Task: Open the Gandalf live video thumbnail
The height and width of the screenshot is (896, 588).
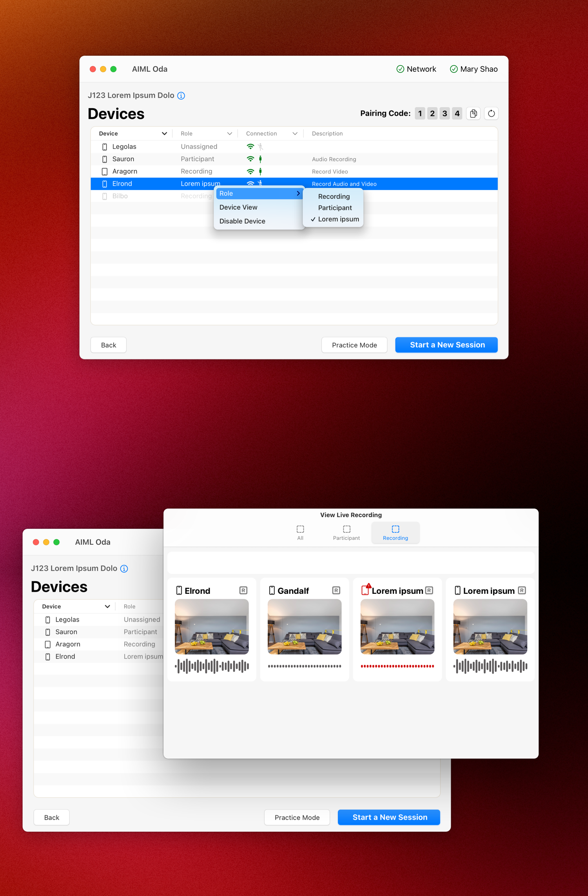Action: [304, 626]
